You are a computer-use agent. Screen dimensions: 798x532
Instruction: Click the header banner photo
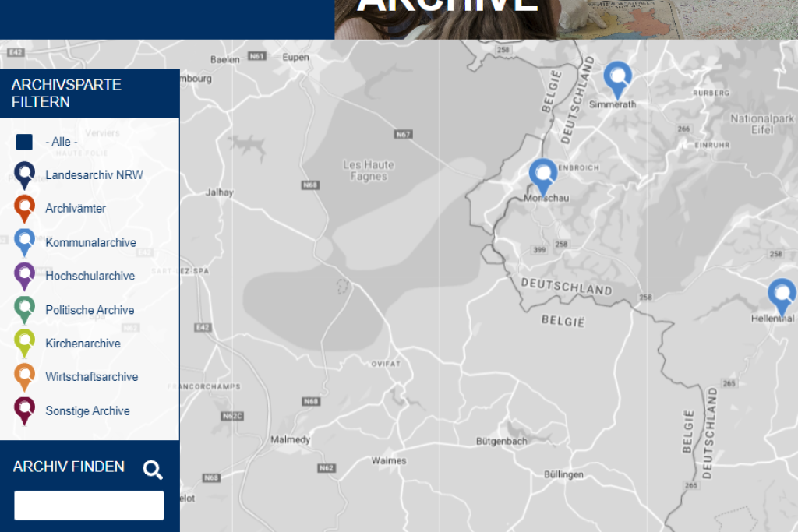coord(566,19)
